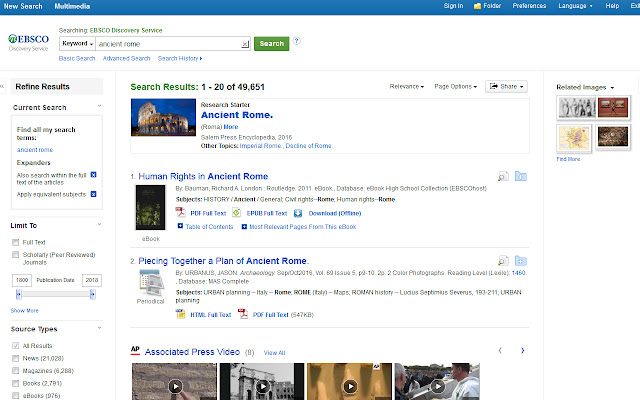The height and width of the screenshot is (400, 640).
Task: Click the Imperial Rome topic link
Action: tap(260, 146)
